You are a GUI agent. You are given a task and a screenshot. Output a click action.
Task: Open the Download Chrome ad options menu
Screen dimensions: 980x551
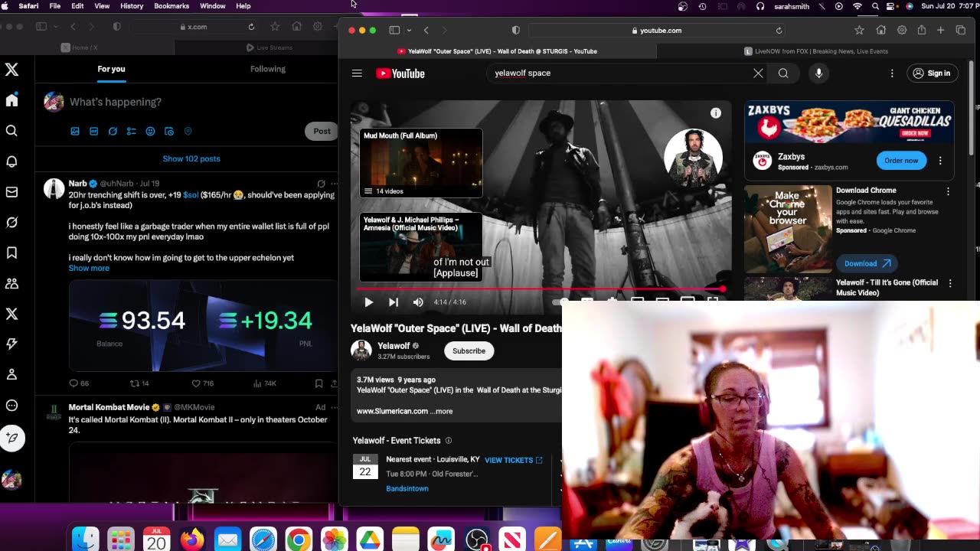coord(948,191)
